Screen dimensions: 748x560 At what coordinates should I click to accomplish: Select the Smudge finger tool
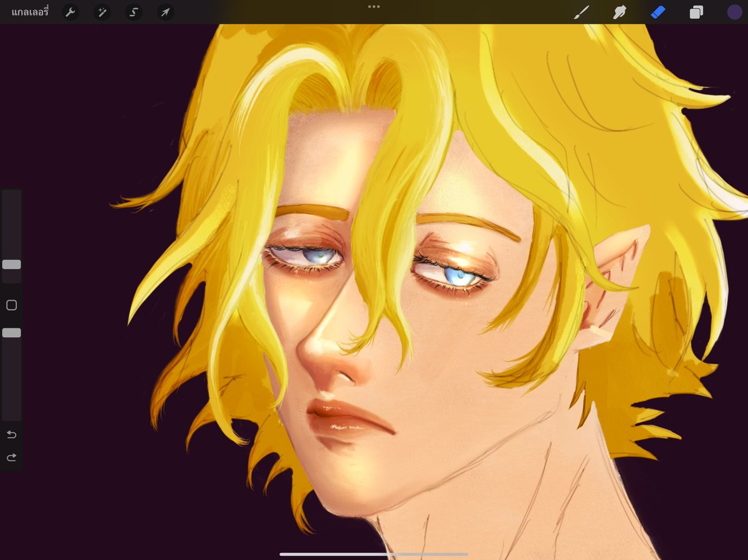pyautogui.click(x=620, y=12)
